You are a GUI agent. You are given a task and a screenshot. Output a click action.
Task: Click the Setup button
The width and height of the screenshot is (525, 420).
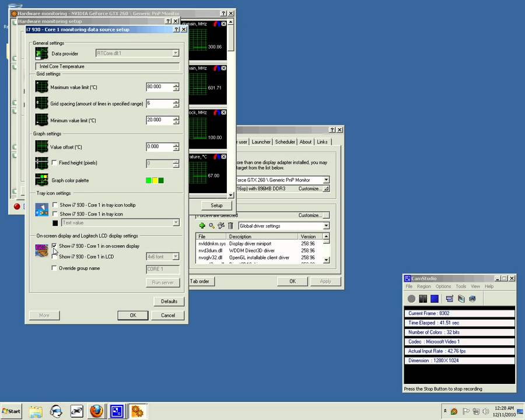coord(216,205)
